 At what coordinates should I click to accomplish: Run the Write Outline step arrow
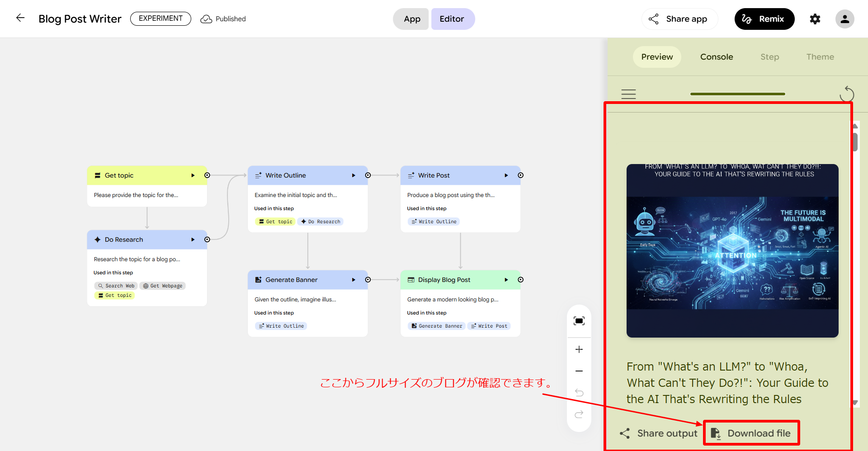point(354,175)
